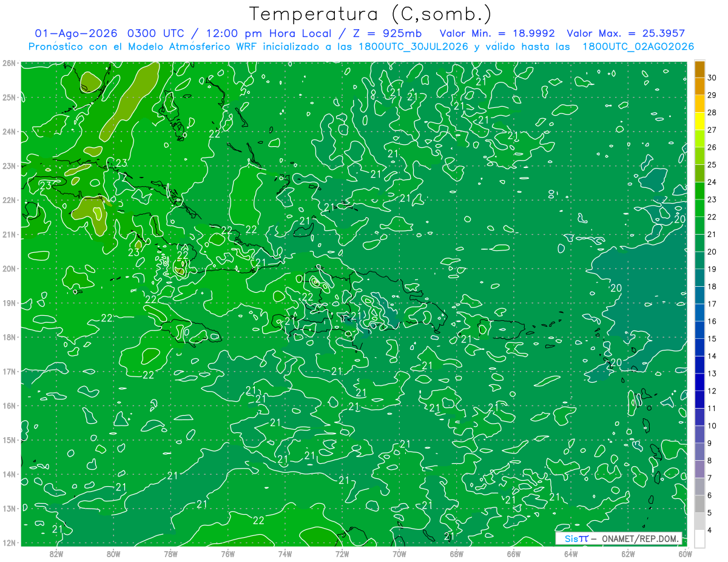Pick the yellow color band between 27 and 28

click(699, 121)
